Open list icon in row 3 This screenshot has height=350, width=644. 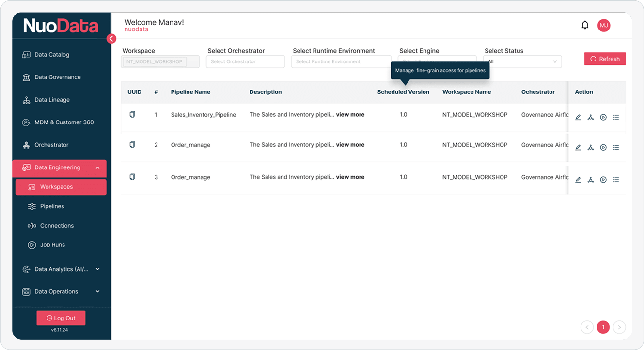(x=616, y=180)
